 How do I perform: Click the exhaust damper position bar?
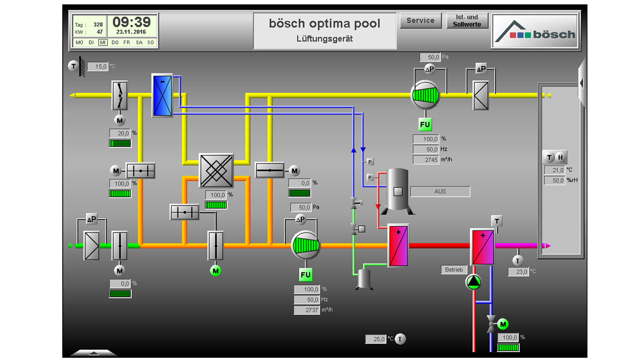[120, 143]
